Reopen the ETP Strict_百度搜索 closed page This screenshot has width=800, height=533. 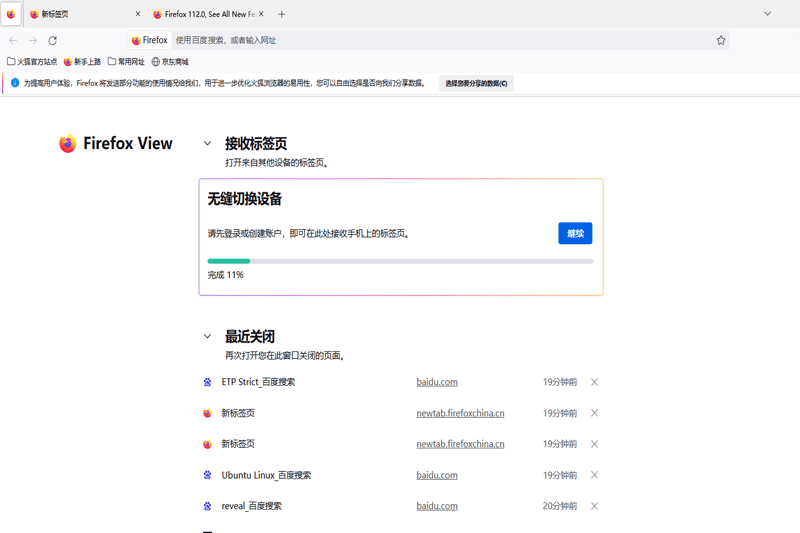[258, 382]
